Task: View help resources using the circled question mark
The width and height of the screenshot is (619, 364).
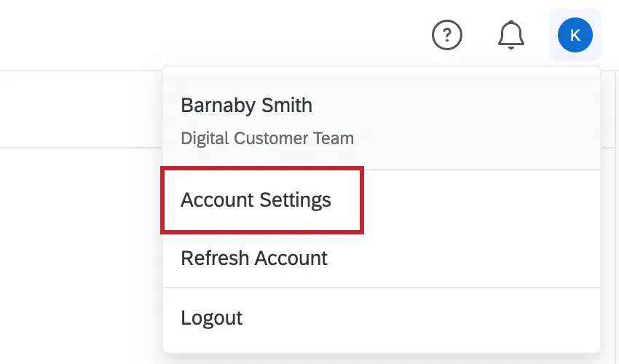Action: click(447, 35)
